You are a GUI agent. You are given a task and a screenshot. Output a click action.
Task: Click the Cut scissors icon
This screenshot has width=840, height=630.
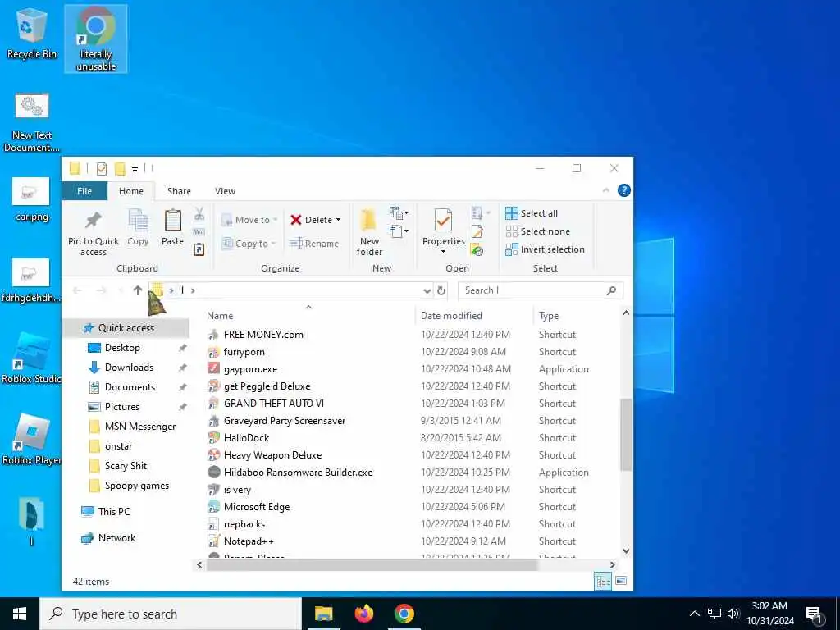pos(199,214)
